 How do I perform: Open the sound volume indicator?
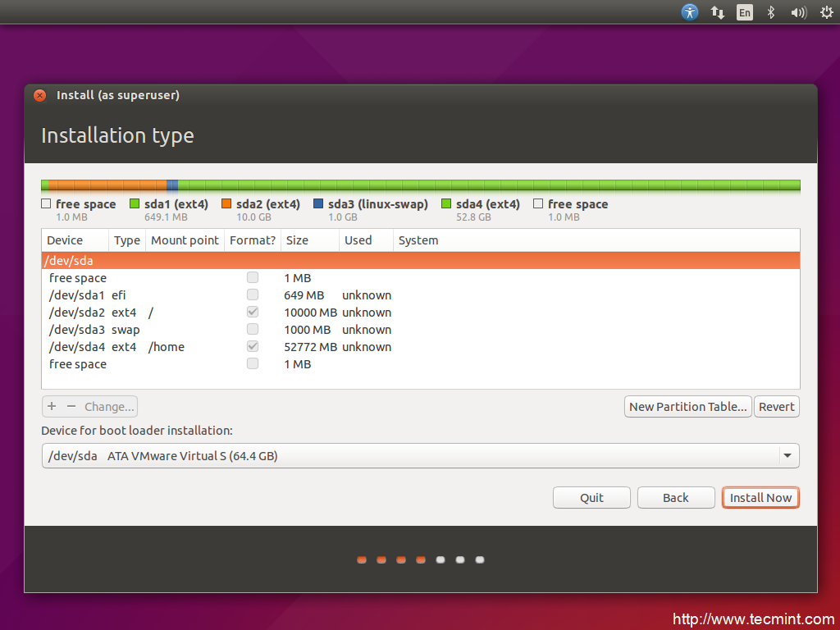pos(798,12)
